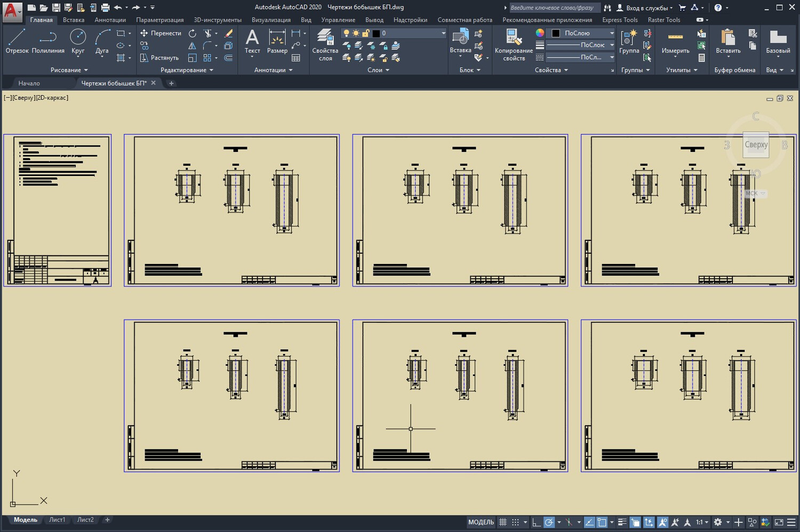Viewport: 800px width, 532px height.
Task: Click the Группа group tool
Action: (629, 41)
